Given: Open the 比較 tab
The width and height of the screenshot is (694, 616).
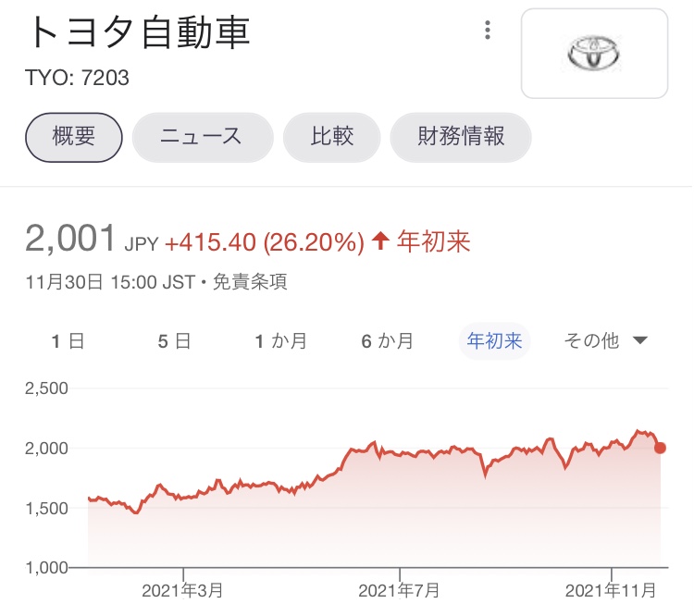Looking at the screenshot, I should coord(331,137).
